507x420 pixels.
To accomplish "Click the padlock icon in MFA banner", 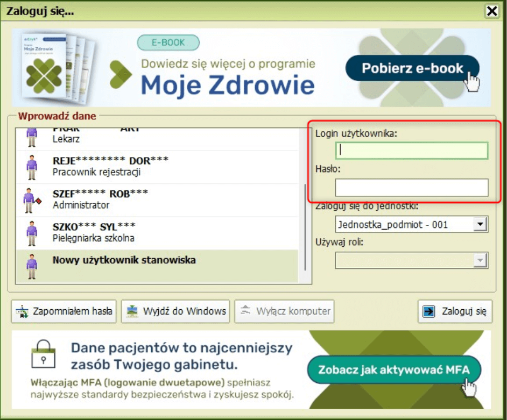I will click(x=44, y=354).
